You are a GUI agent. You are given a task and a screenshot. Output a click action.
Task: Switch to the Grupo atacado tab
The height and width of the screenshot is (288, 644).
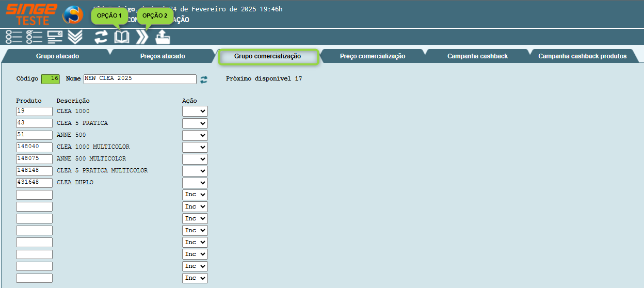(57, 56)
